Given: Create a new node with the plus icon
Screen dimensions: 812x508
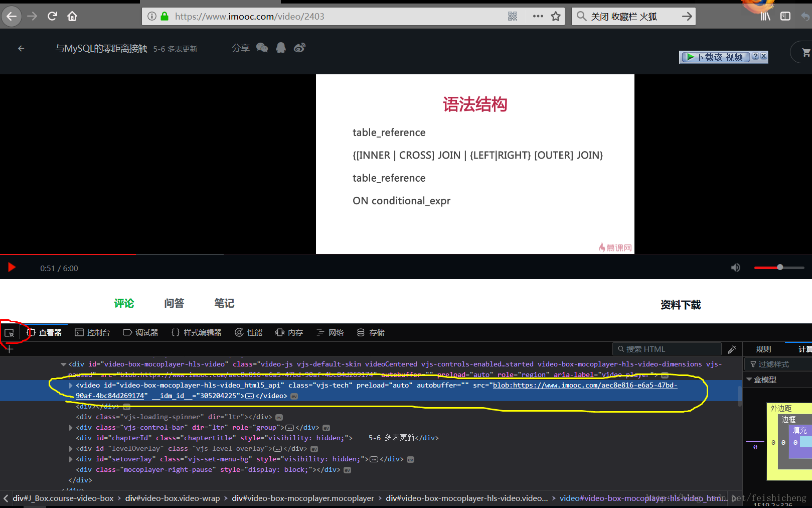Looking at the screenshot, I should 9,349.
